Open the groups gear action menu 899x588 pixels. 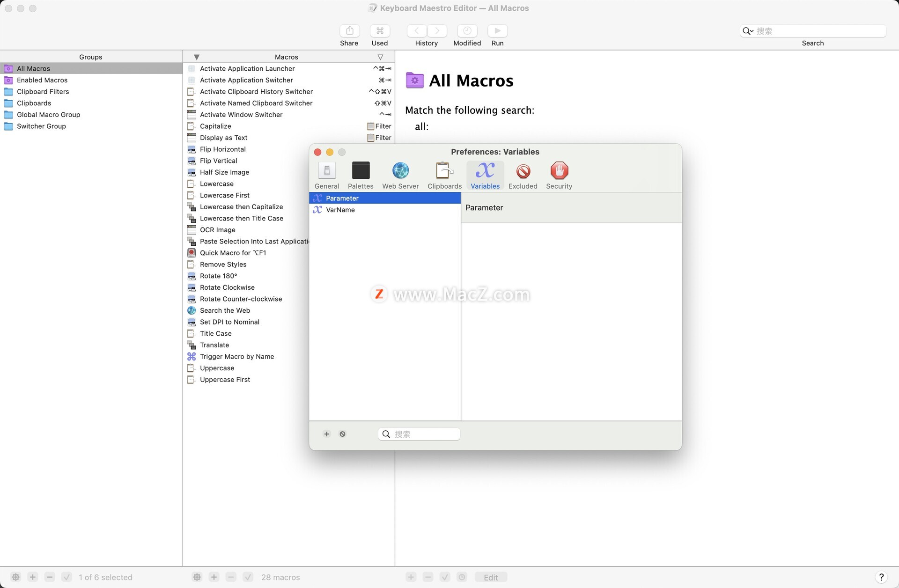pos(16,577)
